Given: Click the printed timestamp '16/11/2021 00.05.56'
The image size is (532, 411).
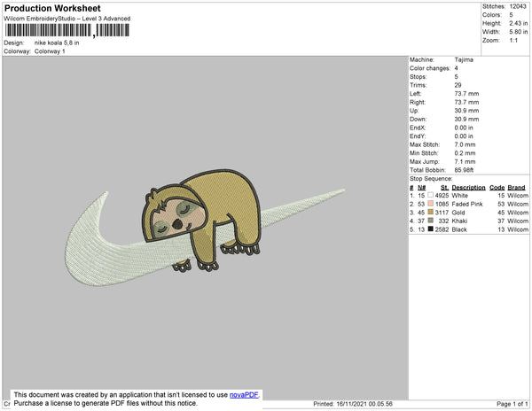Looking at the screenshot, I should pyautogui.click(x=364, y=404).
